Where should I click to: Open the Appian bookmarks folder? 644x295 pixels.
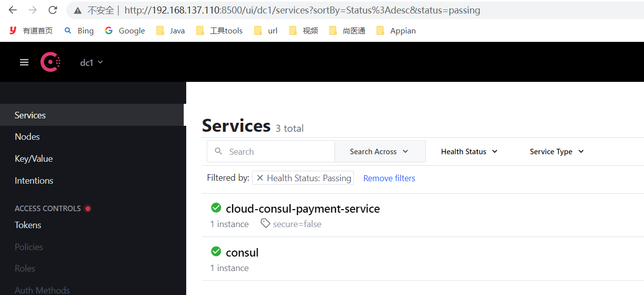coord(396,30)
